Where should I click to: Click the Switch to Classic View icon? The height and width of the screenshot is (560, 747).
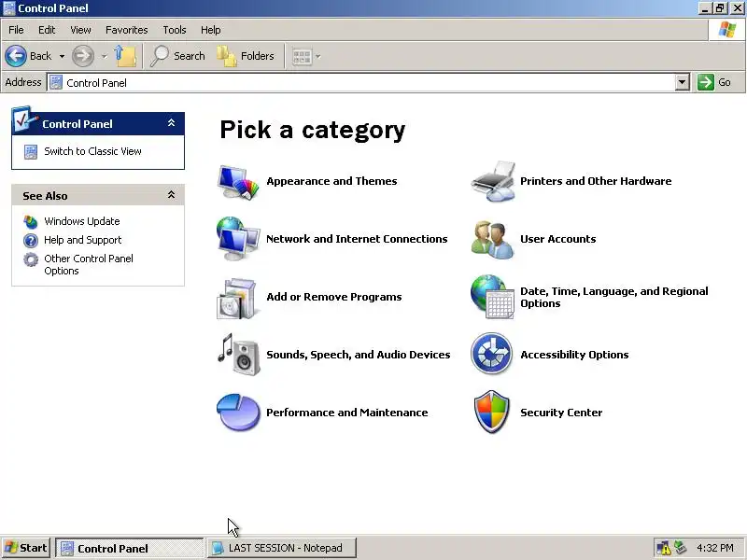tap(31, 152)
